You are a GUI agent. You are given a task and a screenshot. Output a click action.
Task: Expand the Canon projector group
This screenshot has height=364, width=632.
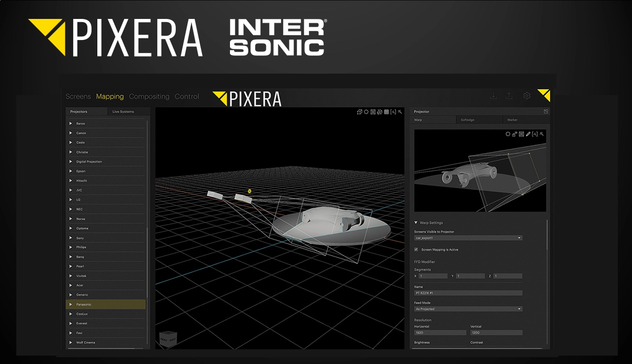[71, 133]
